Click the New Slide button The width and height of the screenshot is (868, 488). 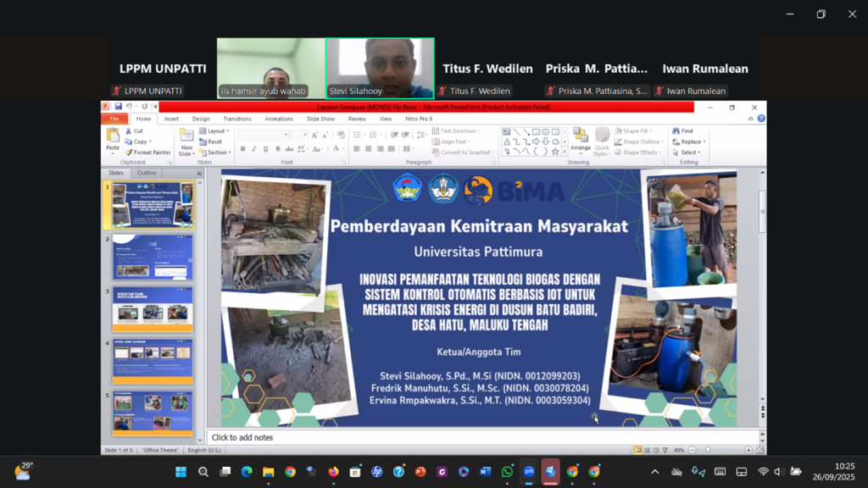pos(186,141)
